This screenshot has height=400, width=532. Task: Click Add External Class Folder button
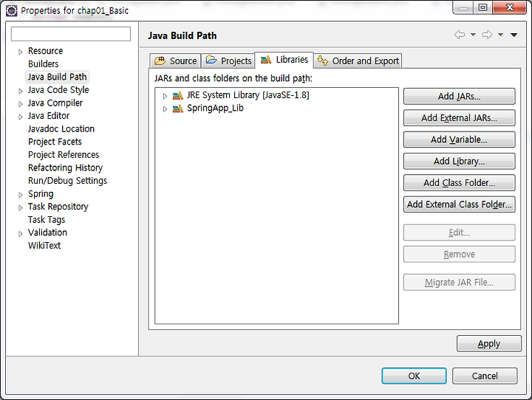tap(459, 204)
